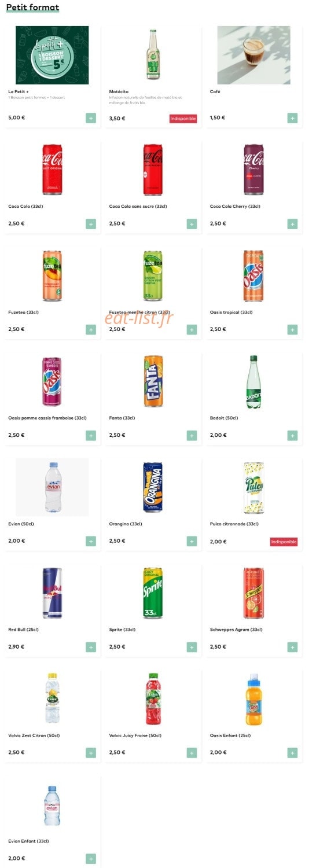Add Red Bull (25cl) via plus icon
Viewport: 316px width, 868px height.
point(91,647)
